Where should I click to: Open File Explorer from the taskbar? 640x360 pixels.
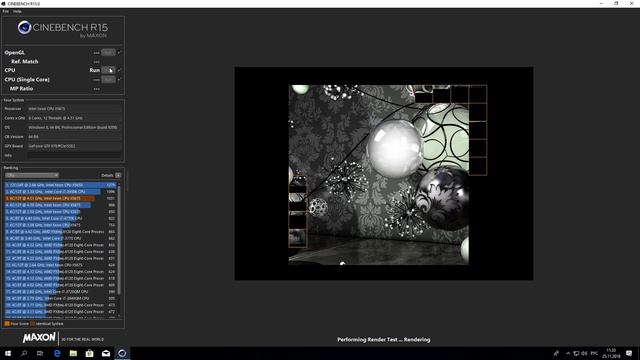(x=73, y=353)
